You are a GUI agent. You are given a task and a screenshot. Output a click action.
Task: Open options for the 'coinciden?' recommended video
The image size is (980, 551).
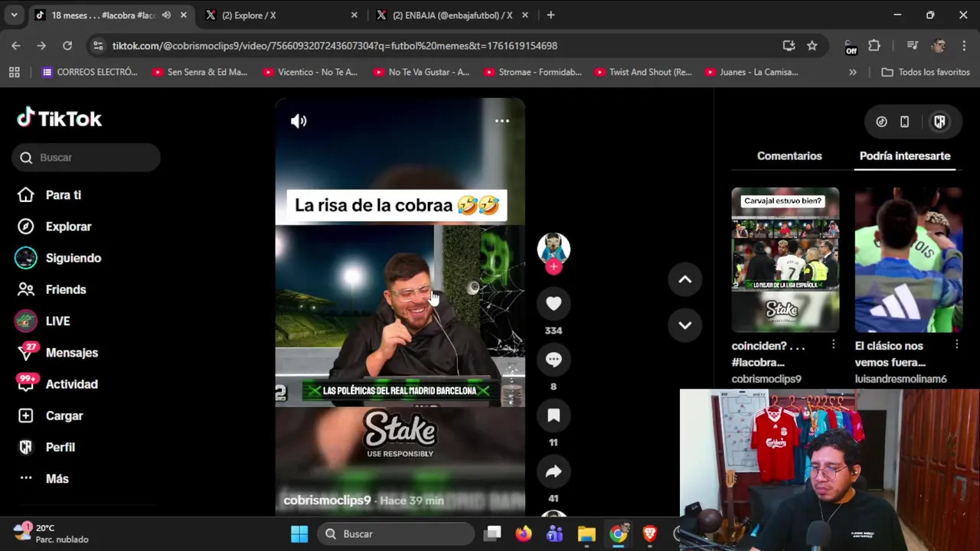tap(833, 346)
